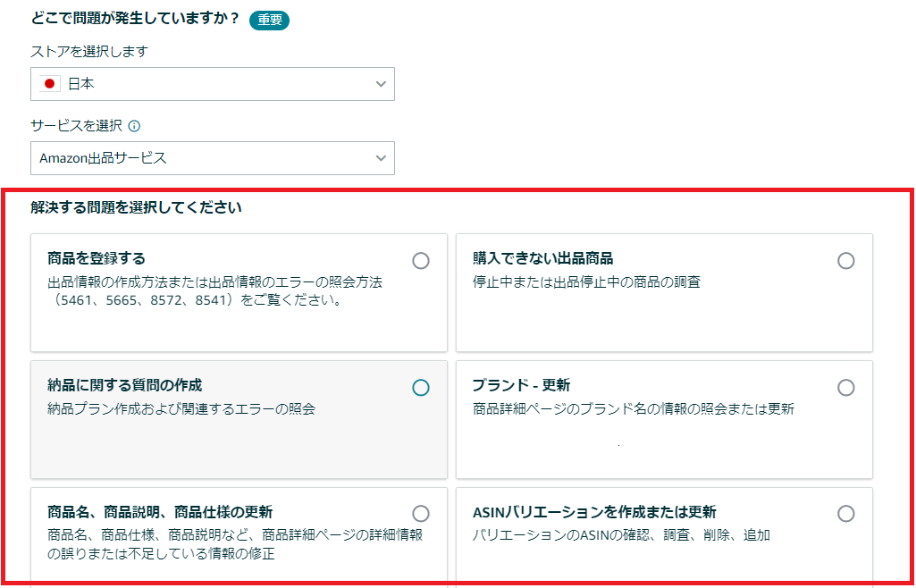This screenshot has width=916, height=588.
Task: Expand the service dropdown chevron arrow
Action: 381,158
